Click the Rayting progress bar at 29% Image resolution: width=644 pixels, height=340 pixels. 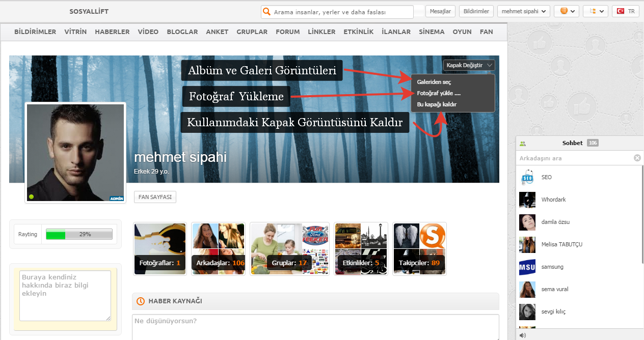[78, 235]
